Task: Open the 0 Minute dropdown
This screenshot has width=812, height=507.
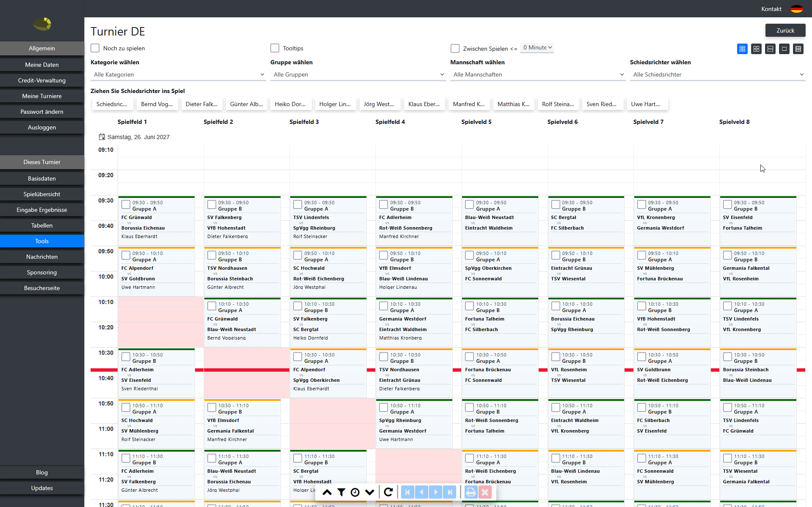Action: pyautogui.click(x=537, y=47)
